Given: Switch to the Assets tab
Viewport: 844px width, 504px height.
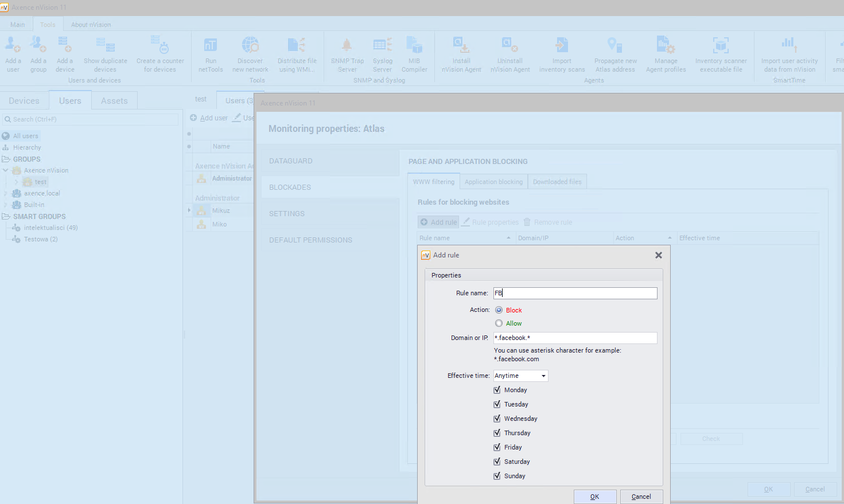Looking at the screenshot, I should tap(114, 101).
